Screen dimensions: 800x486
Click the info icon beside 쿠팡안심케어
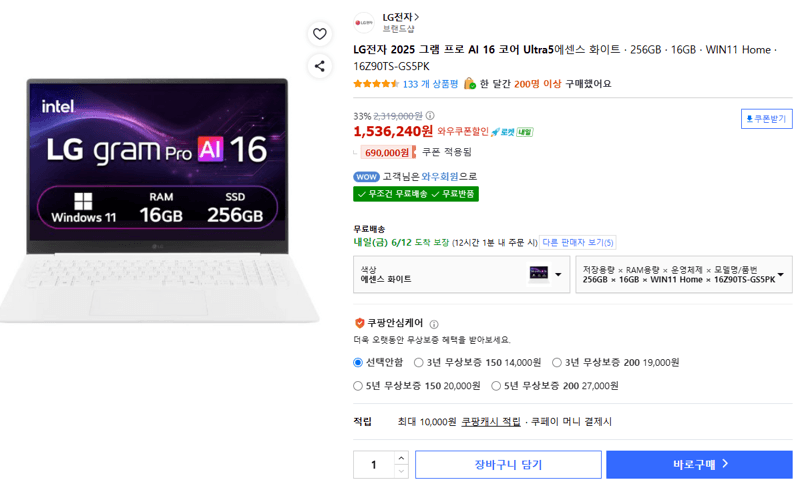434,324
